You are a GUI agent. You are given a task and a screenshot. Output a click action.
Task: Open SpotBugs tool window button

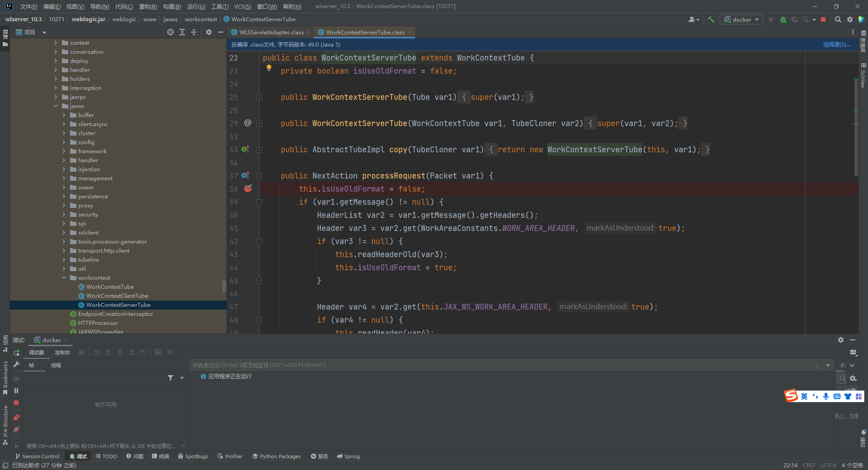click(193, 456)
